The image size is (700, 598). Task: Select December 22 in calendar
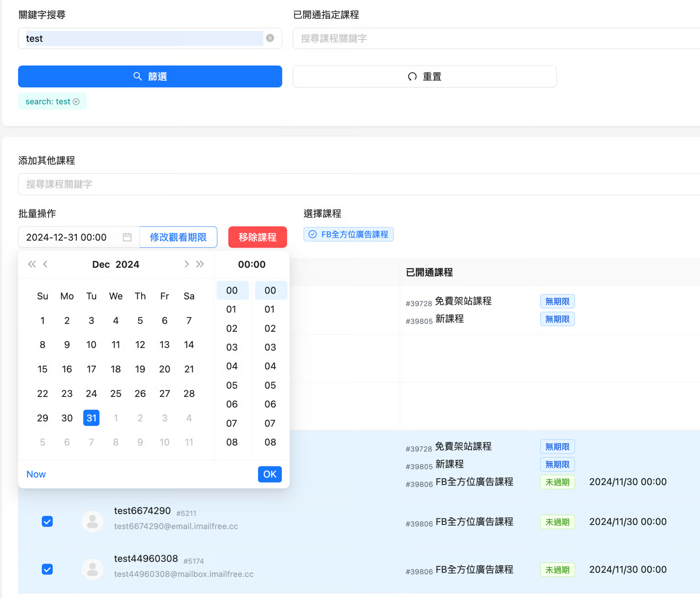coord(42,394)
